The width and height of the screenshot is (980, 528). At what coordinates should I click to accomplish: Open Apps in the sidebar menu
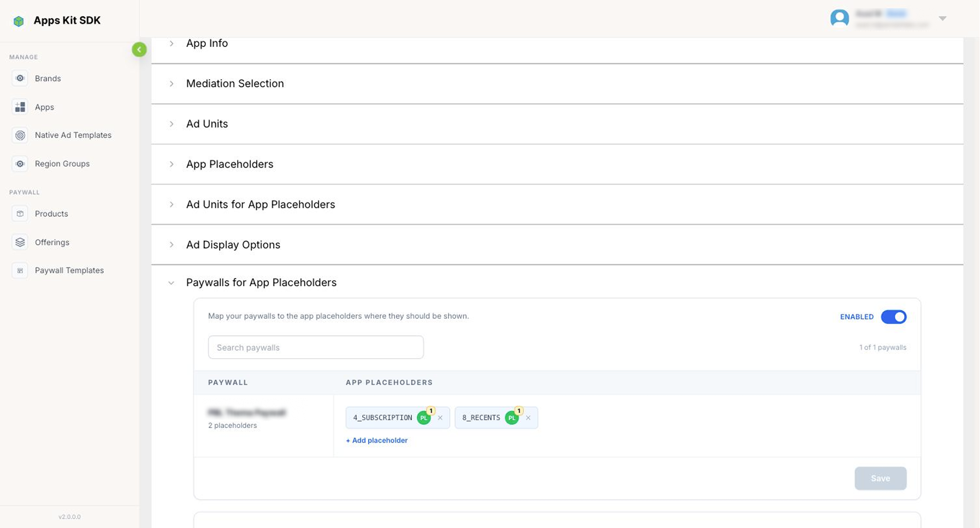[x=44, y=107]
